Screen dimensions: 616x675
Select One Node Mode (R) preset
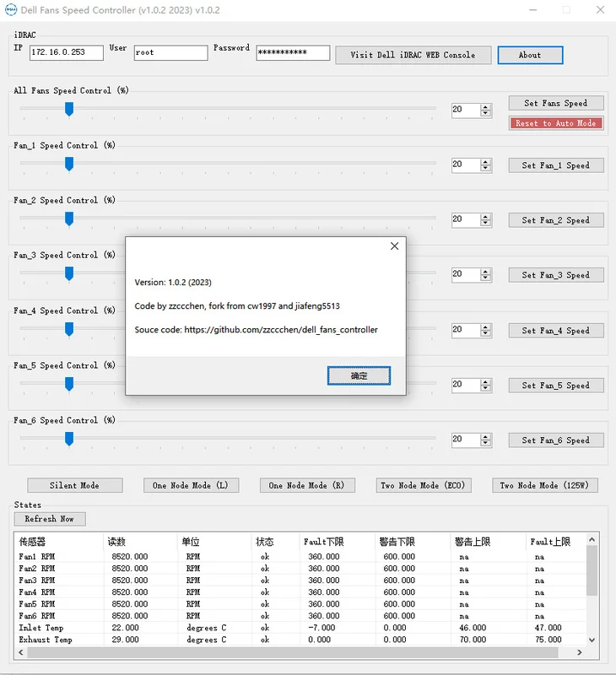(x=307, y=485)
